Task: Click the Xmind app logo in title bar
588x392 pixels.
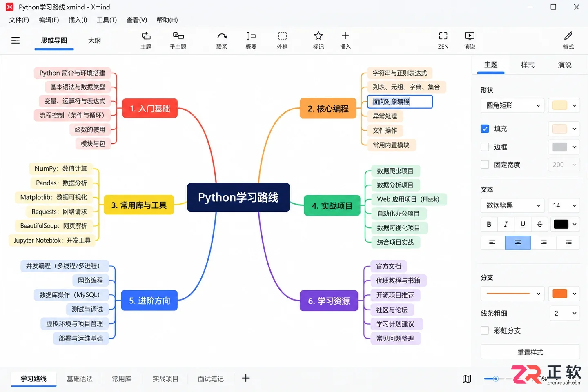Action: point(9,7)
